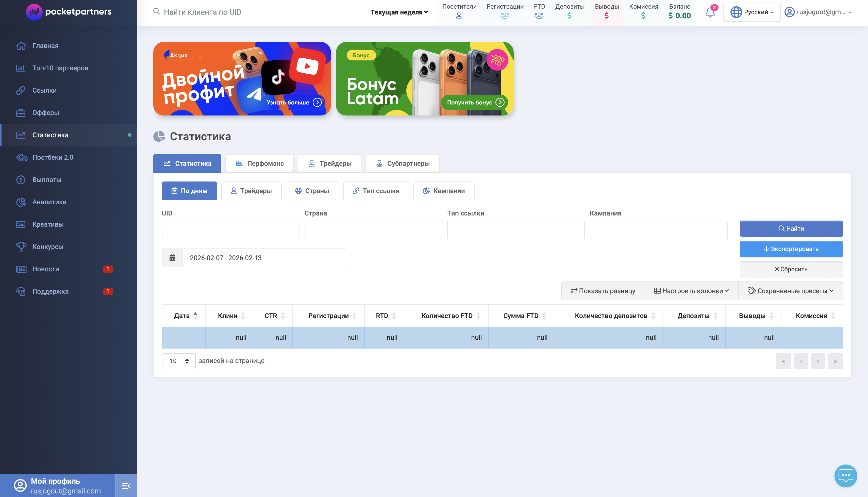Click the Офферы briefcase icon

point(21,113)
